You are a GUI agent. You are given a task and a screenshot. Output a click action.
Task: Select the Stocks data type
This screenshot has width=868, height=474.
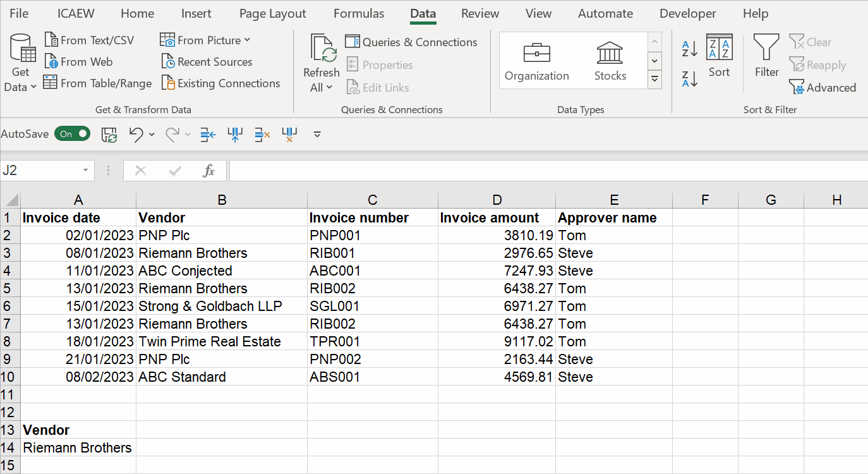click(610, 61)
